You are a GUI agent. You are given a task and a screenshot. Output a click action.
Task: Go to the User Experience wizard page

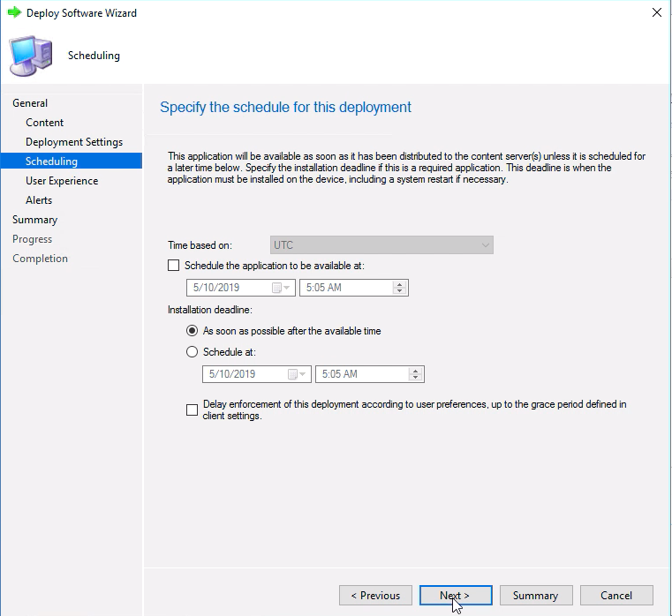click(x=62, y=181)
